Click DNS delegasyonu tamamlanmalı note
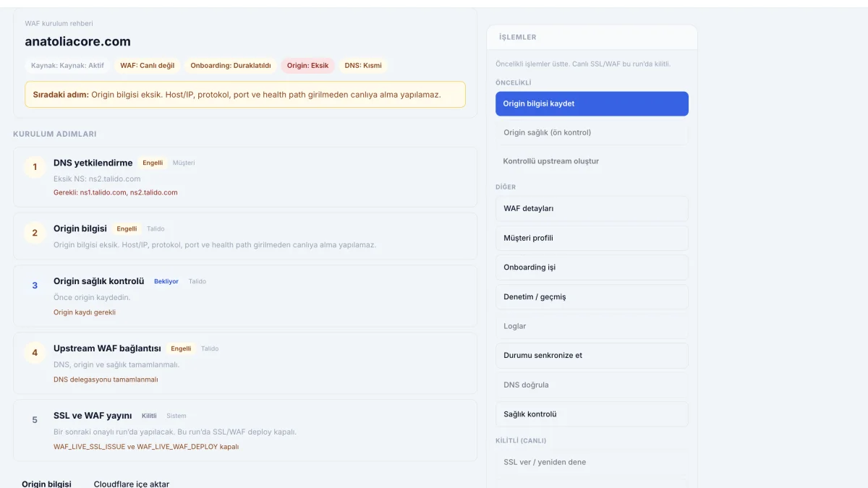The width and height of the screenshot is (868, 488). point(106,380)
